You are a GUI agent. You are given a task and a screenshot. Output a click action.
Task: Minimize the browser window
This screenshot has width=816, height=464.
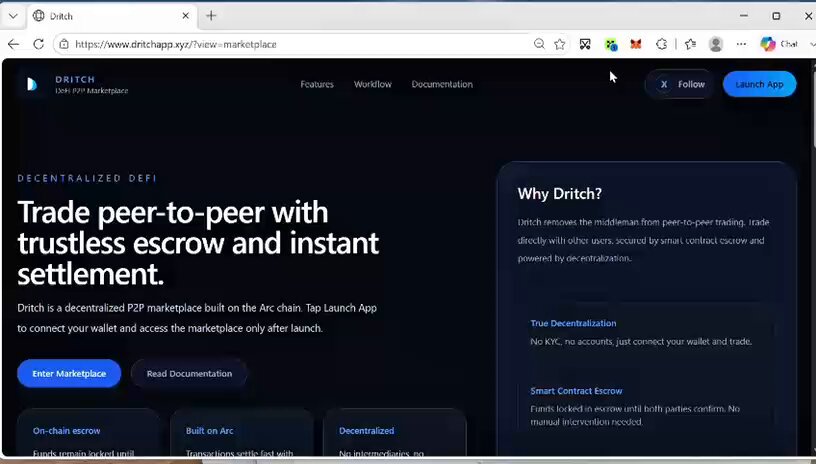pos(744,16)
